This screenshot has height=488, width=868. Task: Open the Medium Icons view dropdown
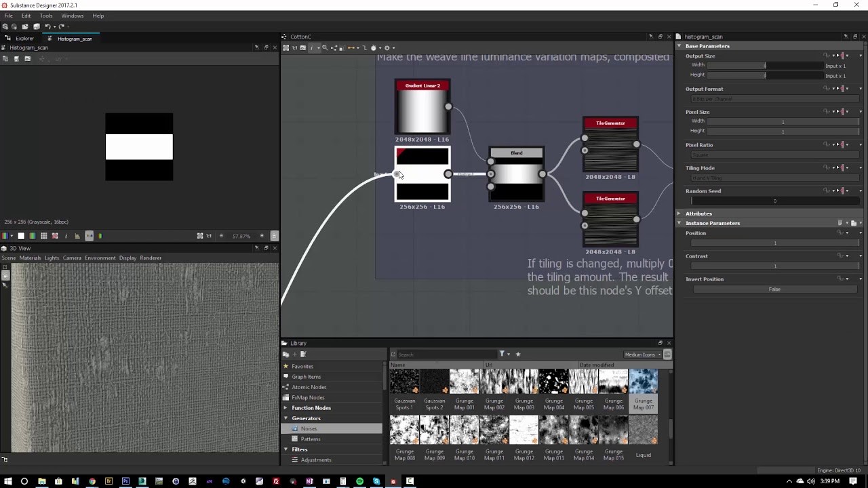click(x=642, y=354)
